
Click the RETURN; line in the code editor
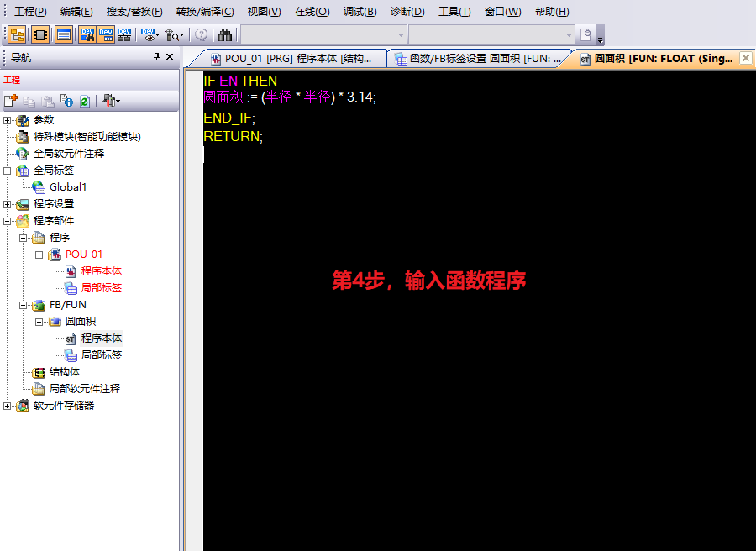234,136
